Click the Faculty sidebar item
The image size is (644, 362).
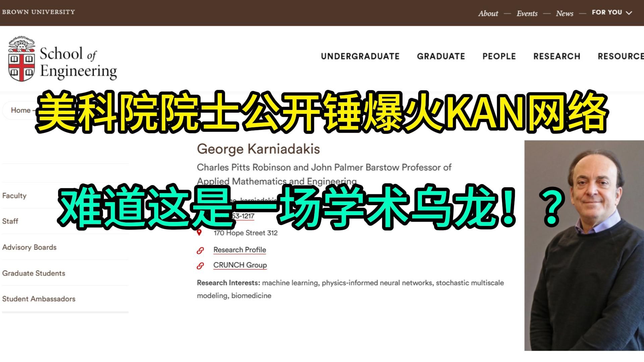tap(14, 195)
